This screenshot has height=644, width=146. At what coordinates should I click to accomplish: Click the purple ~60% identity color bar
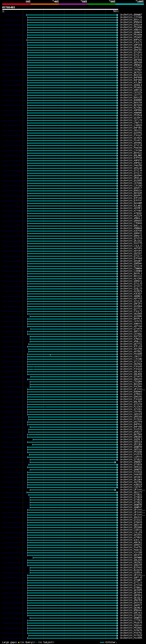point(73,4)
